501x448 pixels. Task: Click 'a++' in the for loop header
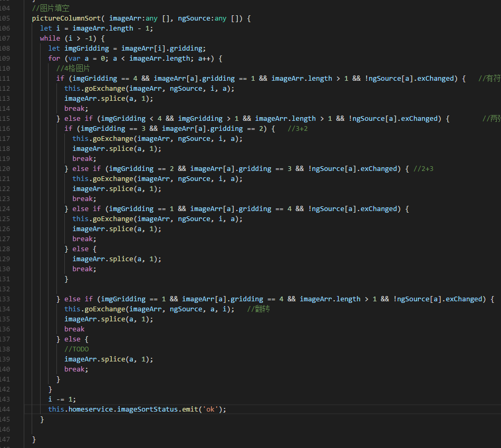204,59
